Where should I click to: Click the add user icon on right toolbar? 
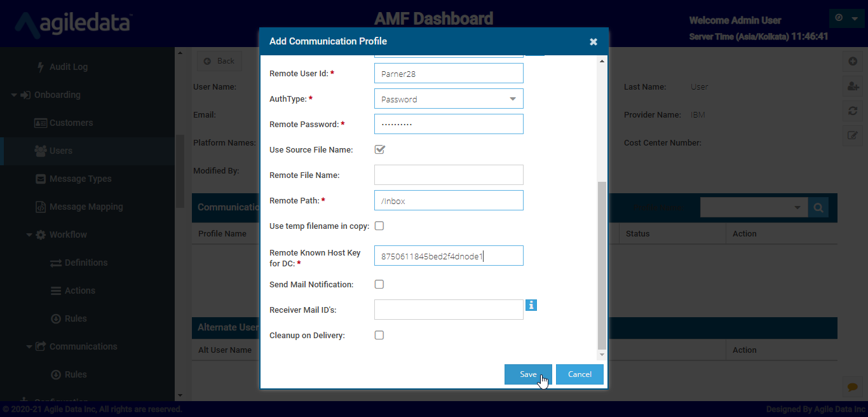853,86
